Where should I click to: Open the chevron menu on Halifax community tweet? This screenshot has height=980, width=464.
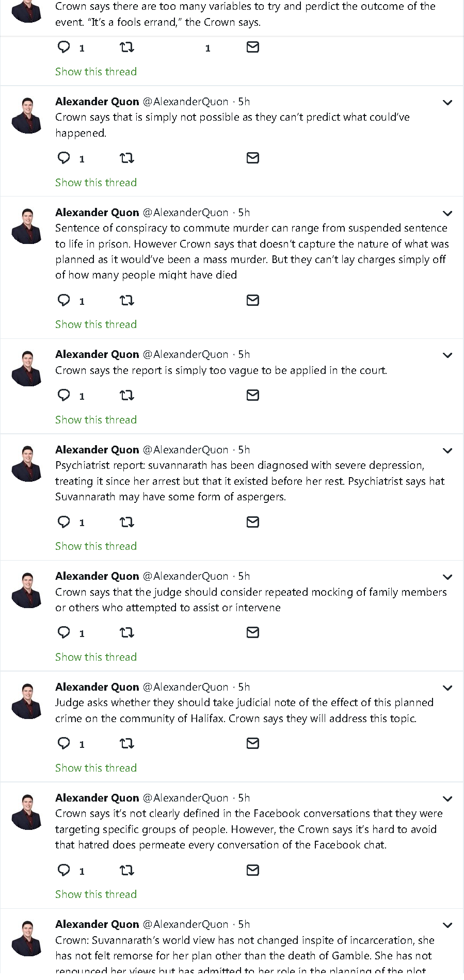click(x=447, y=688)
